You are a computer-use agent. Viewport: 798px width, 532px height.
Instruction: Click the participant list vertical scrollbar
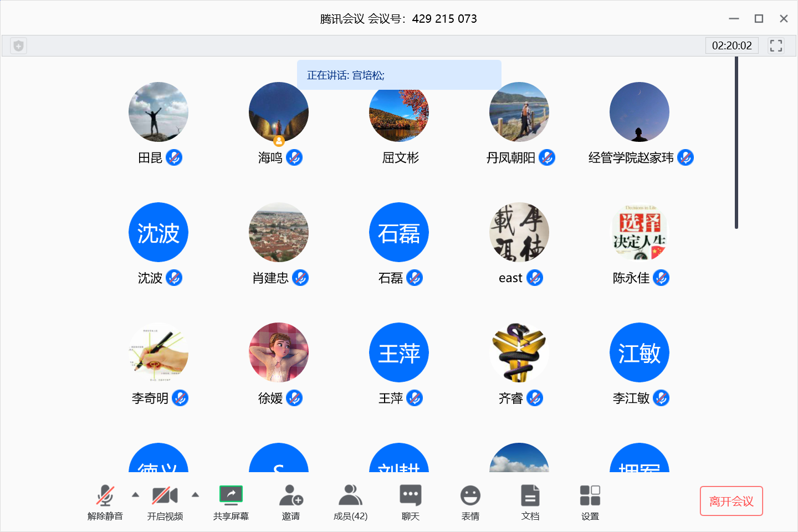[x=736, y=143]
